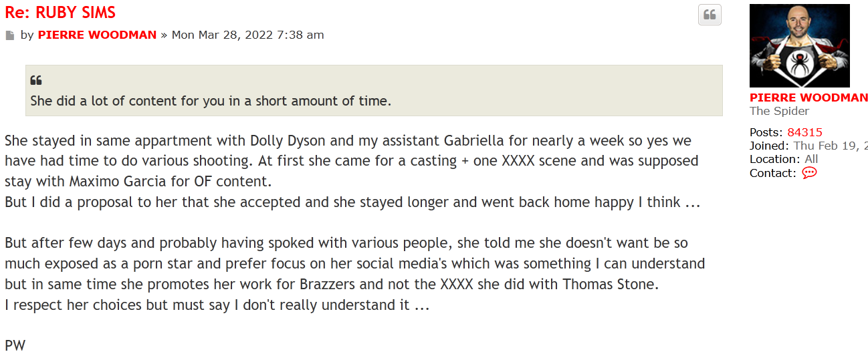
Task: Click PIERRE WOODMAN author link in post byline
Action: point(97,35)
